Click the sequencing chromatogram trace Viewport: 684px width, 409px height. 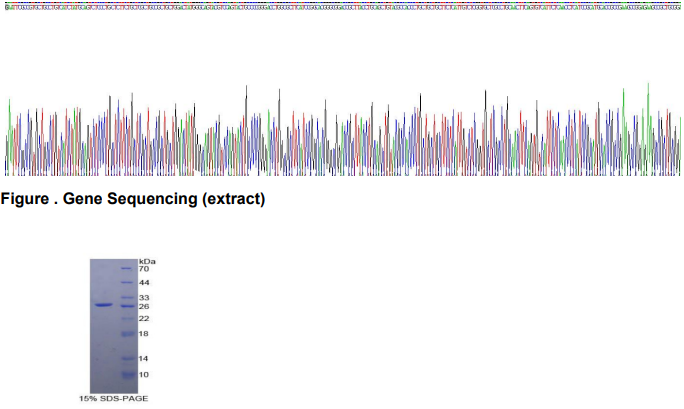pos(342,130)
